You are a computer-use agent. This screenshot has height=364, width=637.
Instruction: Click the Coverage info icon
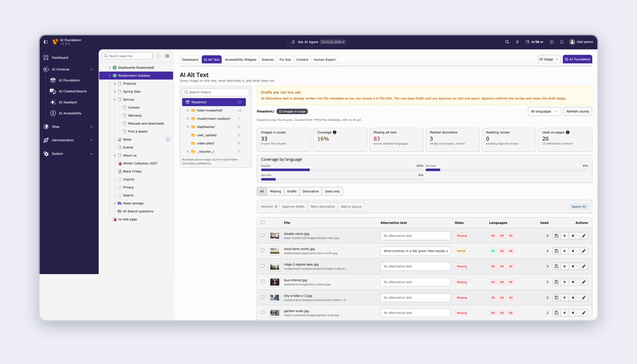(335, 133)
